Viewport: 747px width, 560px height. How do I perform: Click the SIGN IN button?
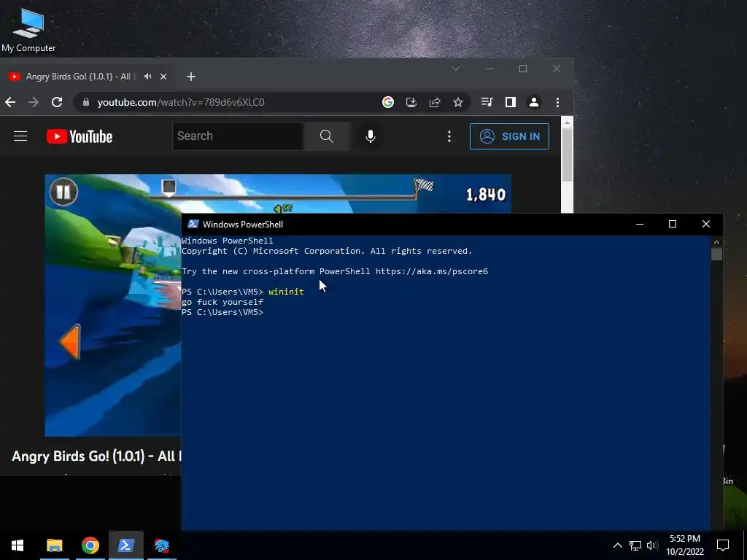tap(509, 136)
